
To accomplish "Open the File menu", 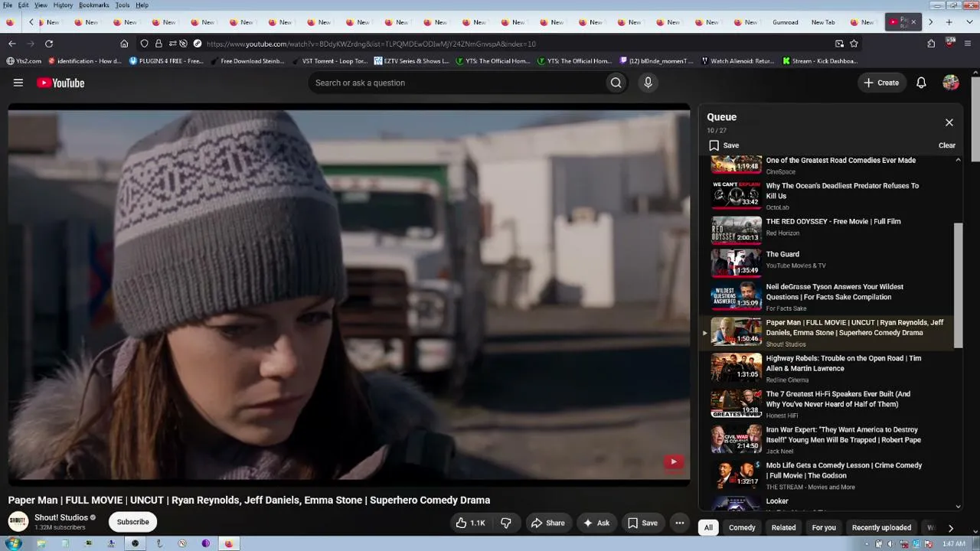I will click(x=8, y=5).
